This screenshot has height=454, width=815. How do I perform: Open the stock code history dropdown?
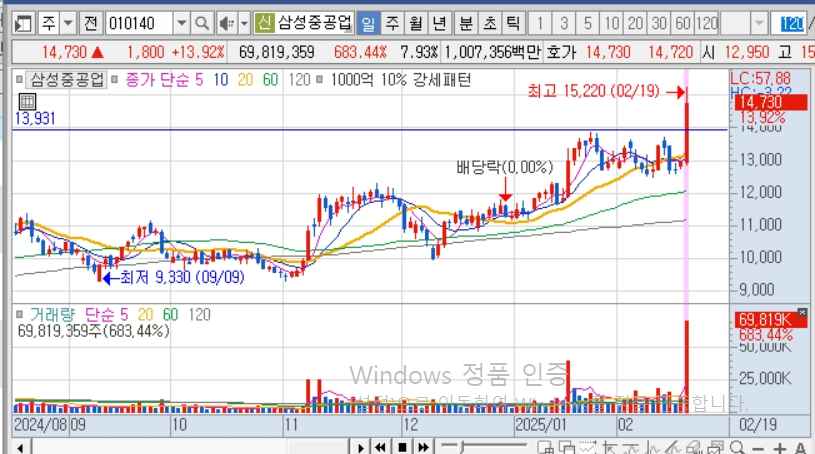point(181,23)
